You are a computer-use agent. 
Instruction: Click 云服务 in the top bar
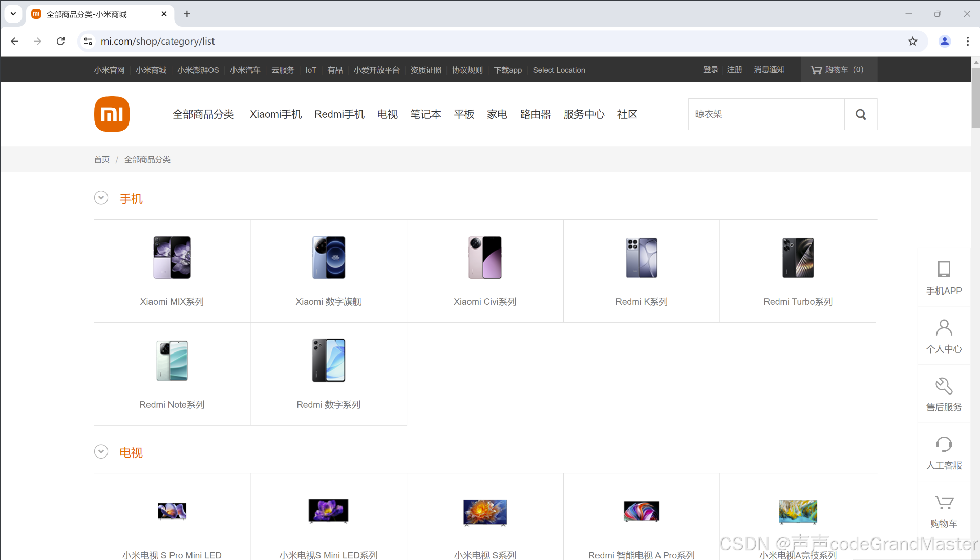tap(283, 70)
